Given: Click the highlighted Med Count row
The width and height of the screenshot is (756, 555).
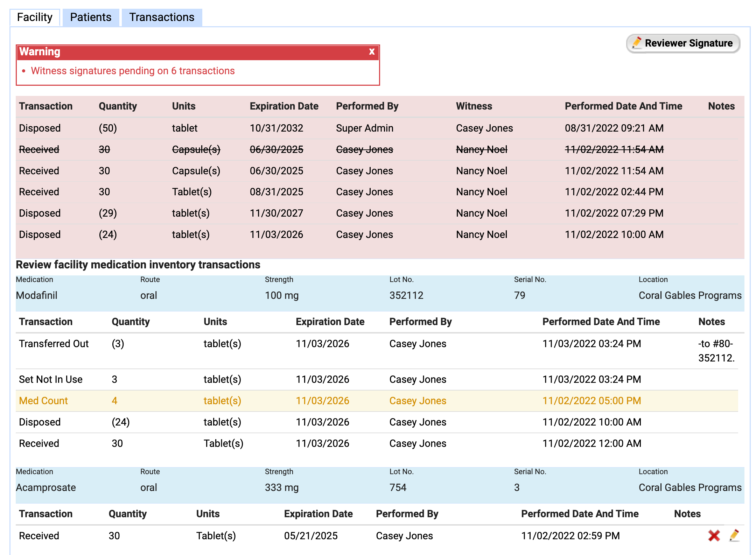Looking at the screenshot, I should point(377,401).
